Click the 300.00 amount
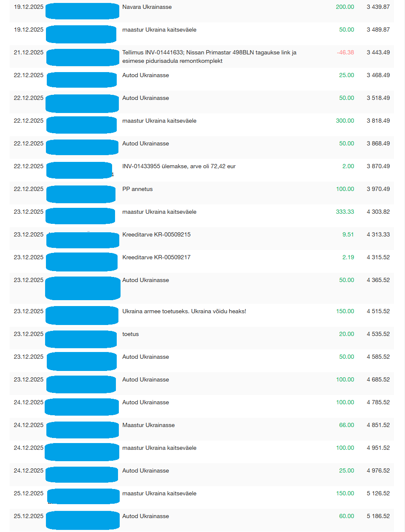This screenshot has width=405, height=532. pyautogui.click(x=345, y=121)
